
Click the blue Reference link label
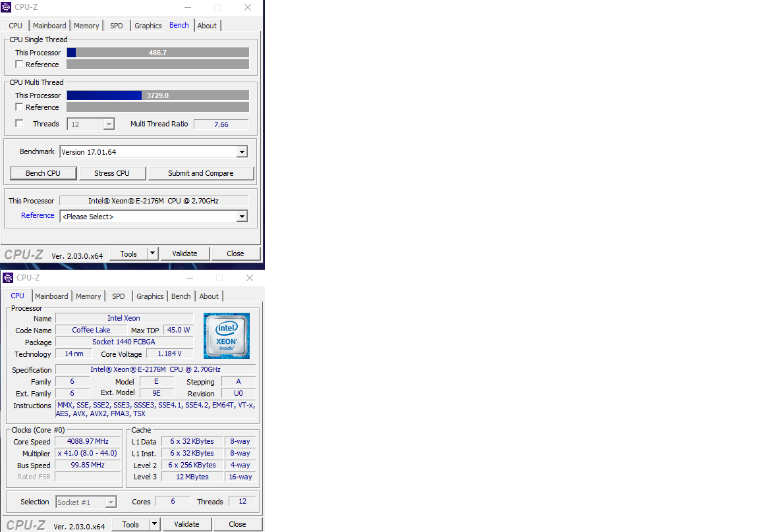(38, 215)
